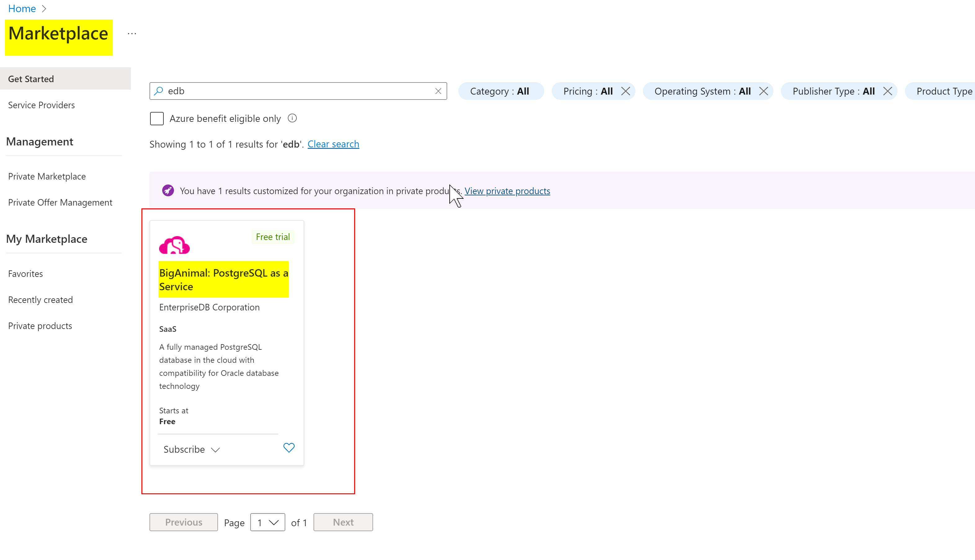This screenshot has height=560, width=975.
Task: Click the Next page button
Action: tap(343, 522)
